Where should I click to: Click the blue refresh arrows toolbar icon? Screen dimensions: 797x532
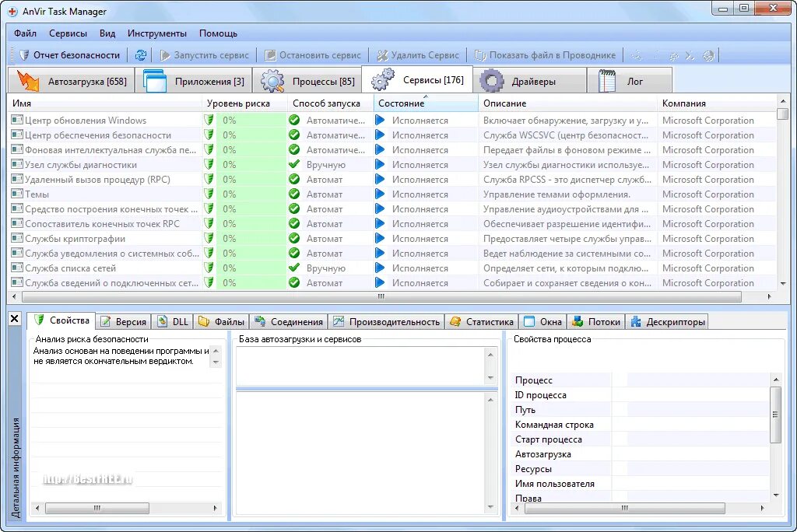coord(141,55)
